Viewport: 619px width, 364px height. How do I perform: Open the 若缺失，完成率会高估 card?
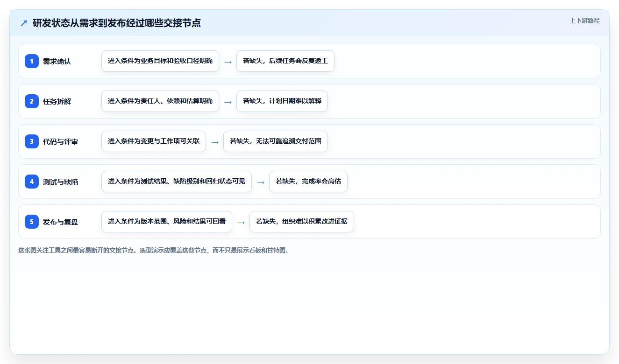click(308, 182)
